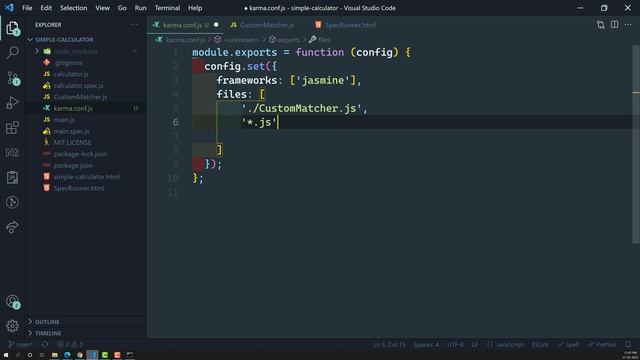Click the clock-shaped history icon in the activity bar
Screen dimensions: 640x360
tap(12, 202)
